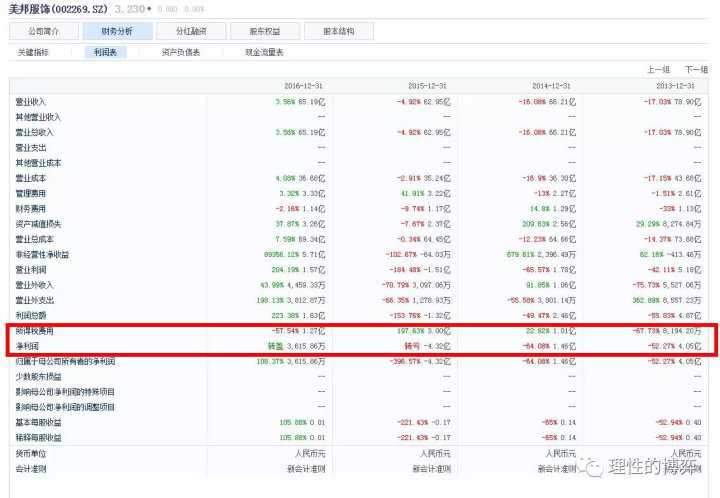Click the 2015 基本每股收益 value -0.17
This screenshot has width=720, height=498.
pos(441,422)
